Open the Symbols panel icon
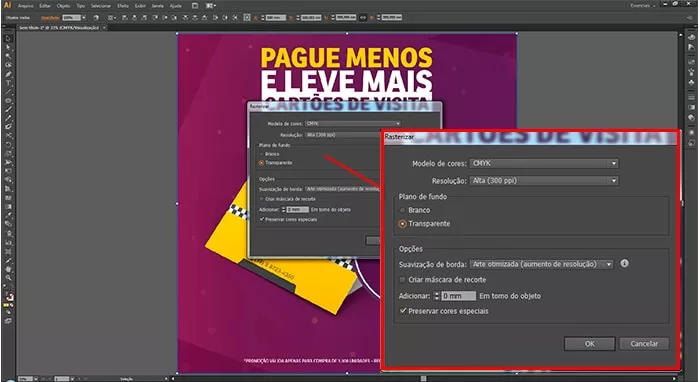Image resolution: width=700 pixels, height=382 pixels. click(691, 82)
